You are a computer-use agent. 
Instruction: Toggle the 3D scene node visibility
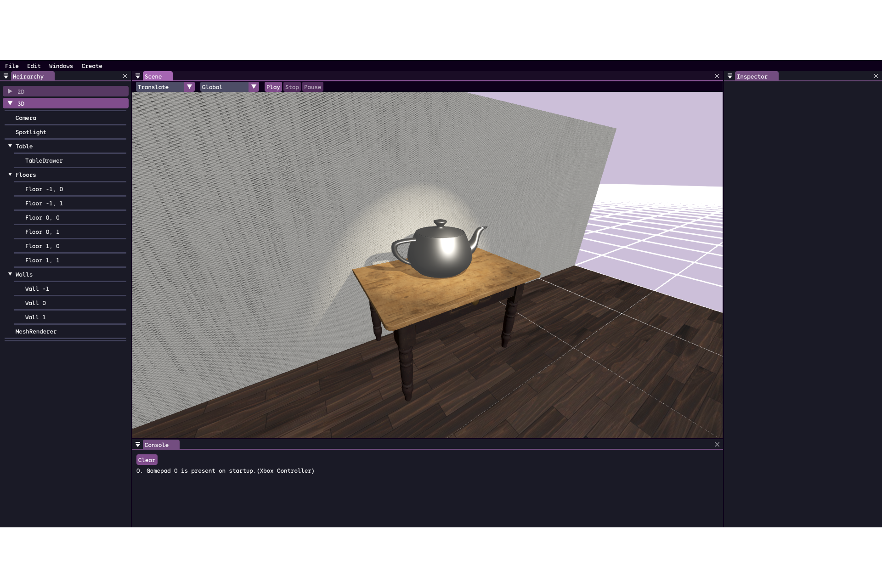tap(9, 103)
